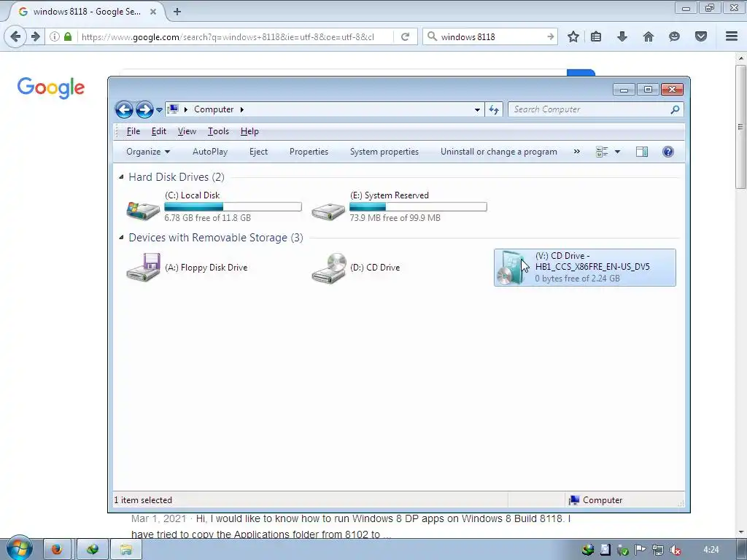Open the File menu
This screenshot has height=560, width=747.
coord(133,131)
